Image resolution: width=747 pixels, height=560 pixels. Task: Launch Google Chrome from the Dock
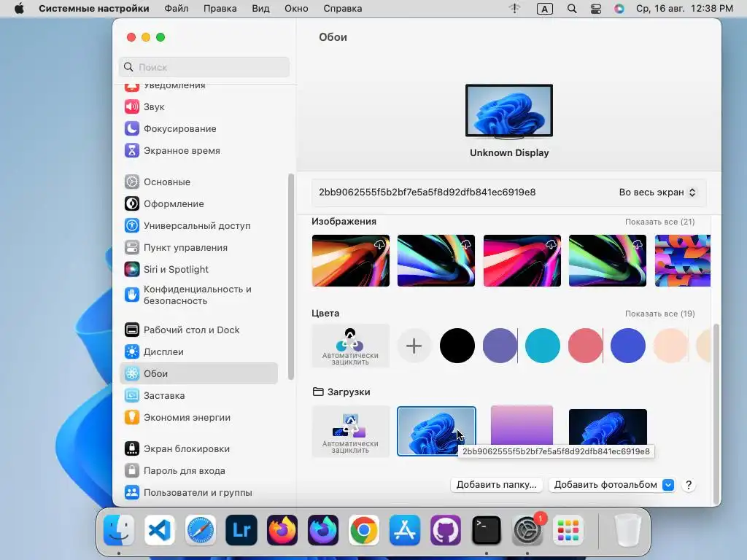click(x=364, y=530)
